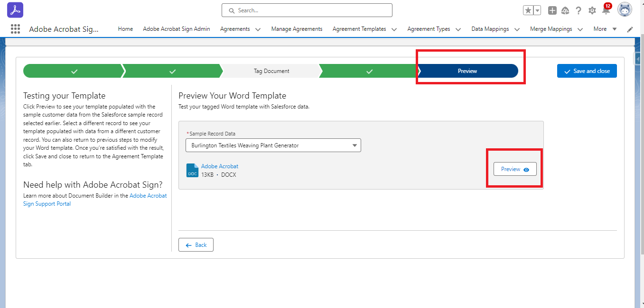Open the Data Mappings tab

[490, 29]
